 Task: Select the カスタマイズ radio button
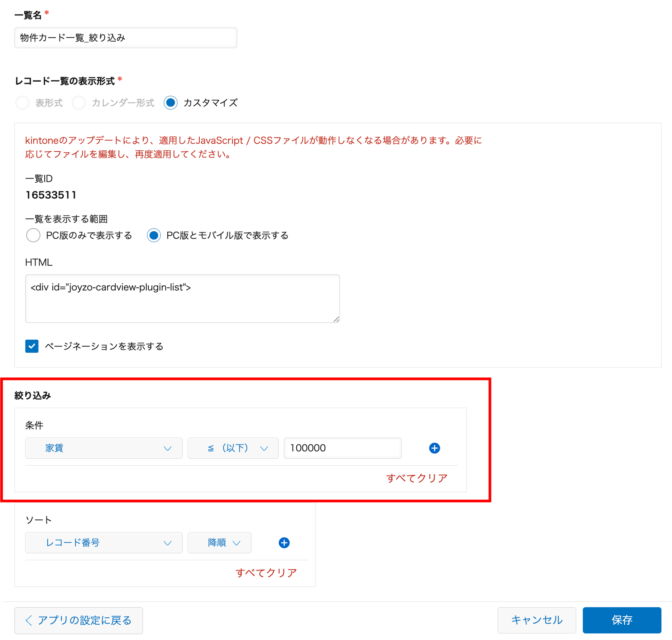pyautogui.click(x=170, y=103)
